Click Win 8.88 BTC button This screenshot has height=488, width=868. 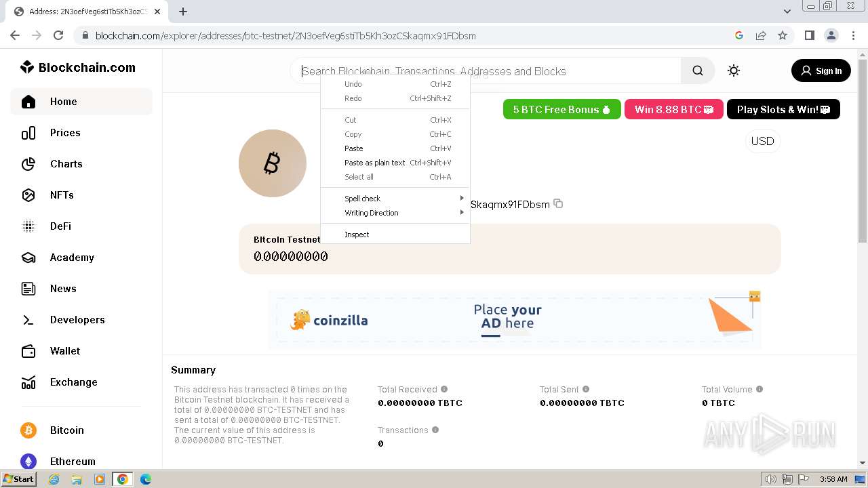click(x=674, y=109)
